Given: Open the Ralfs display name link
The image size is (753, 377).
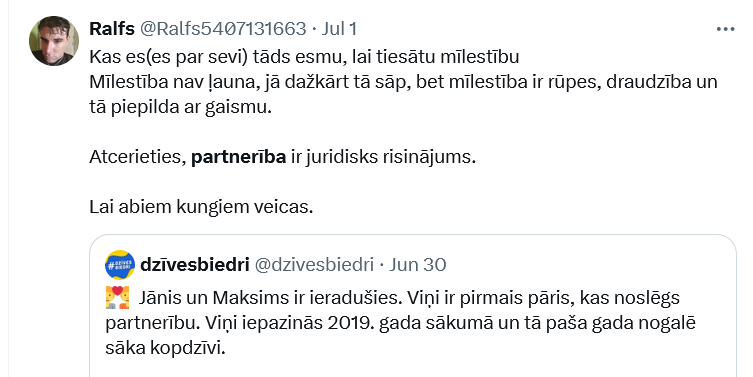Looking at the screenshot, I should (x=112, y=29).
